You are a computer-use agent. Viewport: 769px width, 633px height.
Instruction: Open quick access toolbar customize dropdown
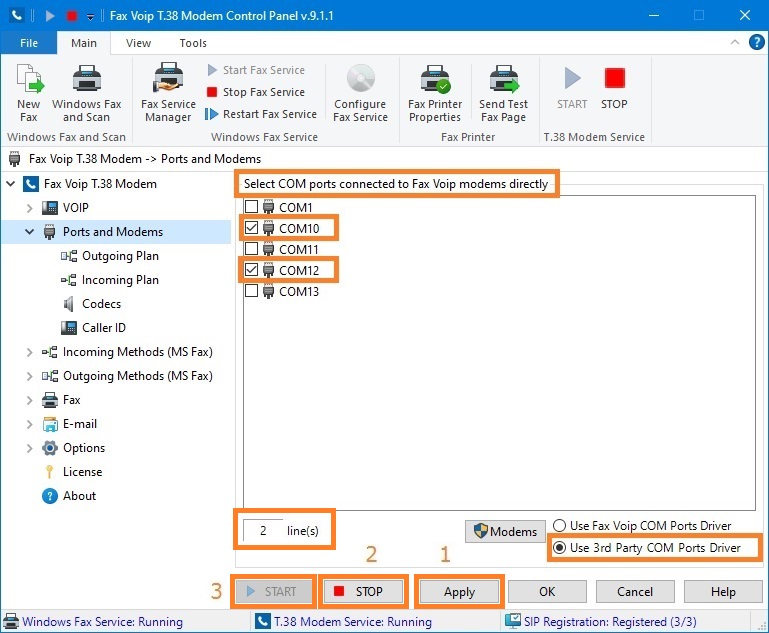tap(90, 17)
